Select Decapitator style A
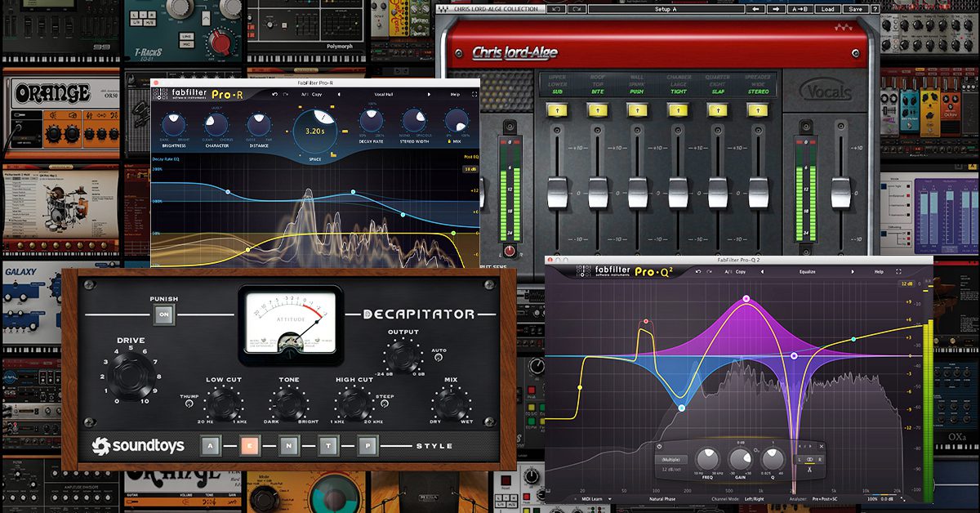The image size is (980, 513). click(212, 446)
